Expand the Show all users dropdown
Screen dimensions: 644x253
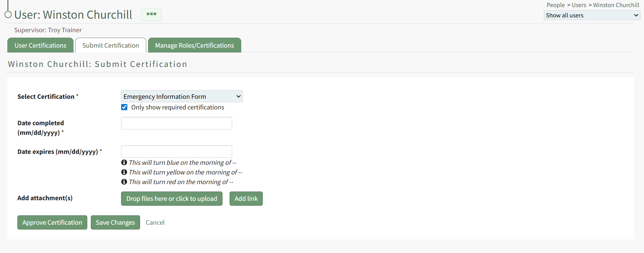592,15
